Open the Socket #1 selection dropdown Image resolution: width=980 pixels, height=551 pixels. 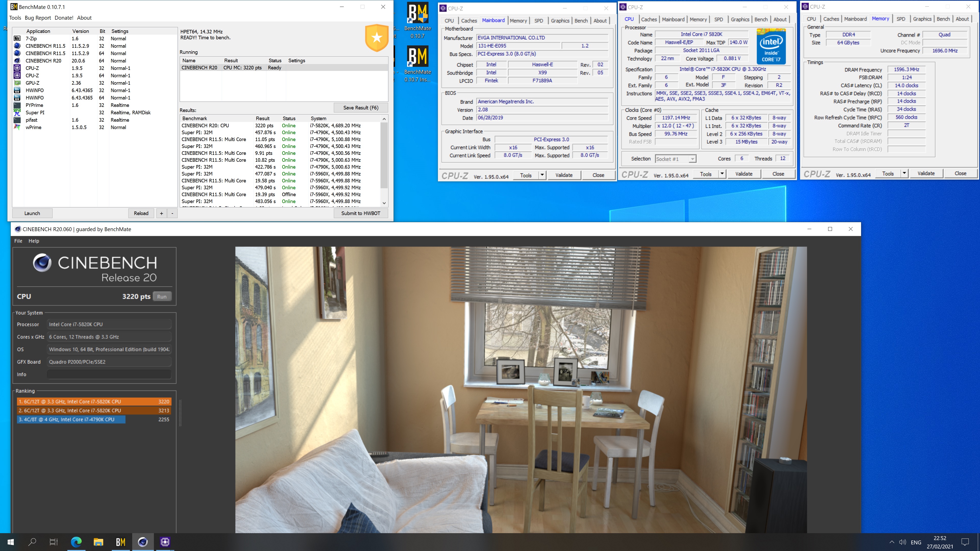click(x=676, y=159)
